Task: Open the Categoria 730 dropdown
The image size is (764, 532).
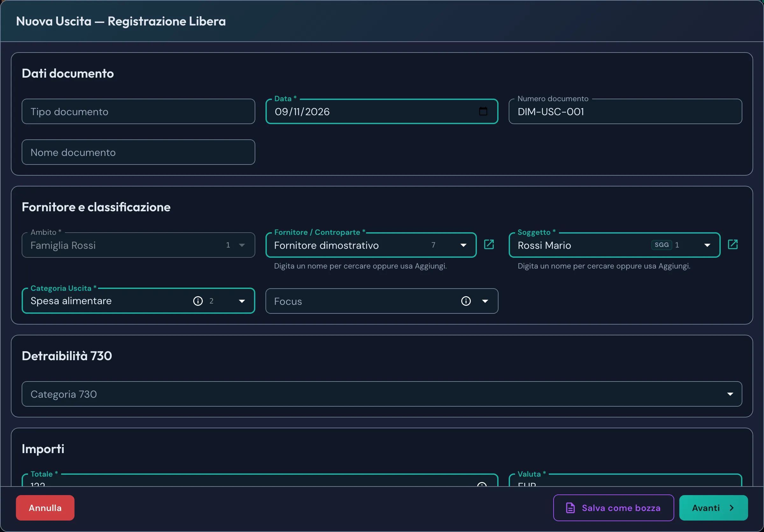Action: (x=382, y=394)
